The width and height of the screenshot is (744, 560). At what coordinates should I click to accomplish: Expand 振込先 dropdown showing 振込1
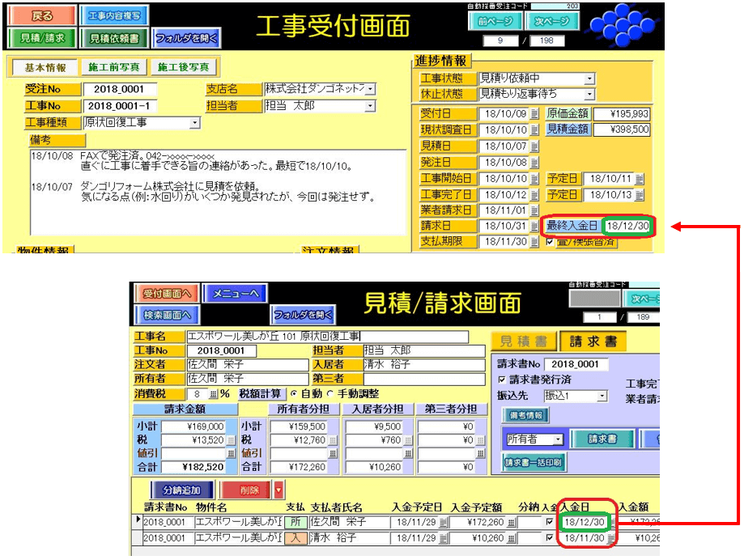click(x=602, y=396)
